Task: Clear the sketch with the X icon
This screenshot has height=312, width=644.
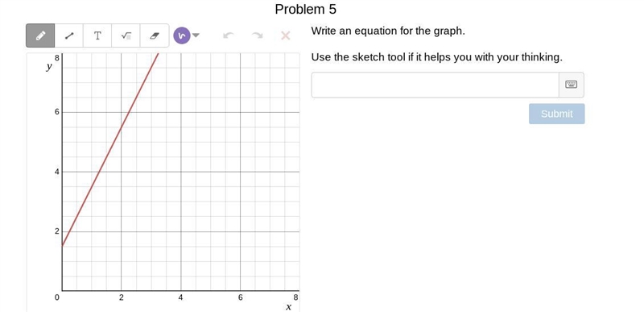Action: pyautogui.click(x=286, y=35)
